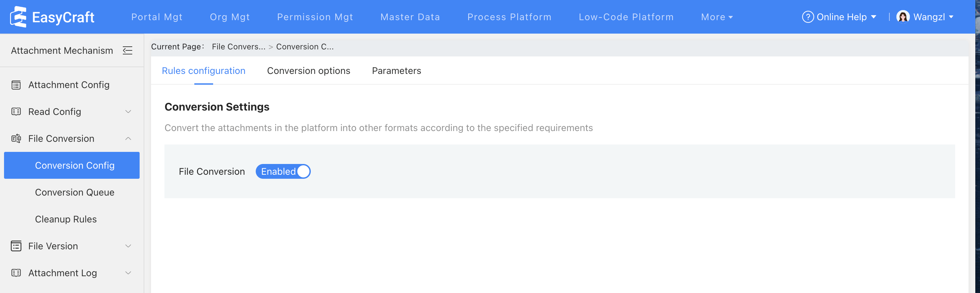Open the More dropdown menu
The image size is (980, 293).
[x=716, y=17]
